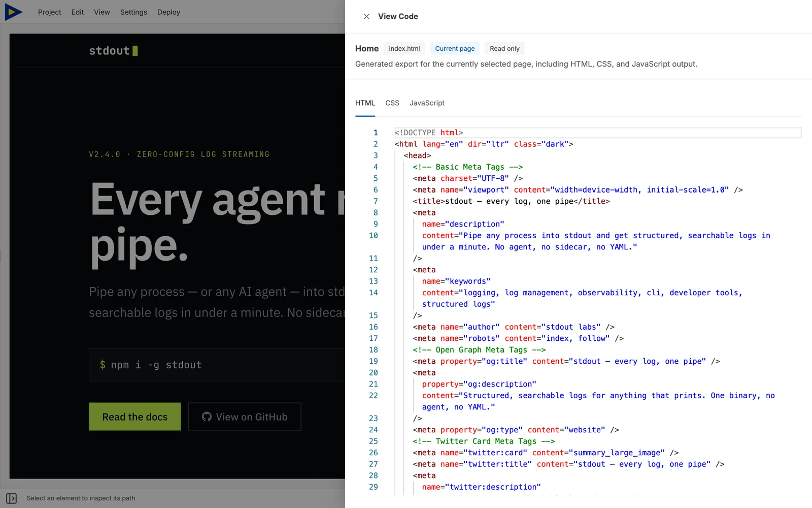Click the twitter:title meta line
The height and width of the screenshot is (508, 812).
coord(568,464)
